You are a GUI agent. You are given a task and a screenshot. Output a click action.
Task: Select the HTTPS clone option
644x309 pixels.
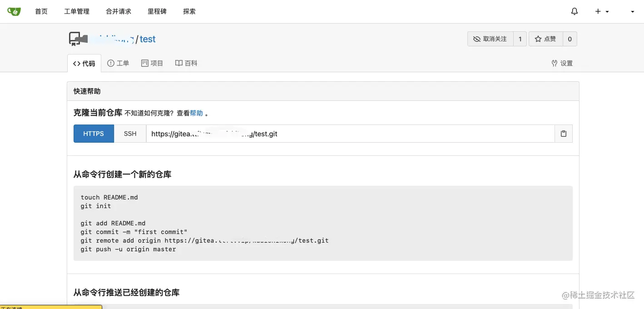tap(94, 134)
